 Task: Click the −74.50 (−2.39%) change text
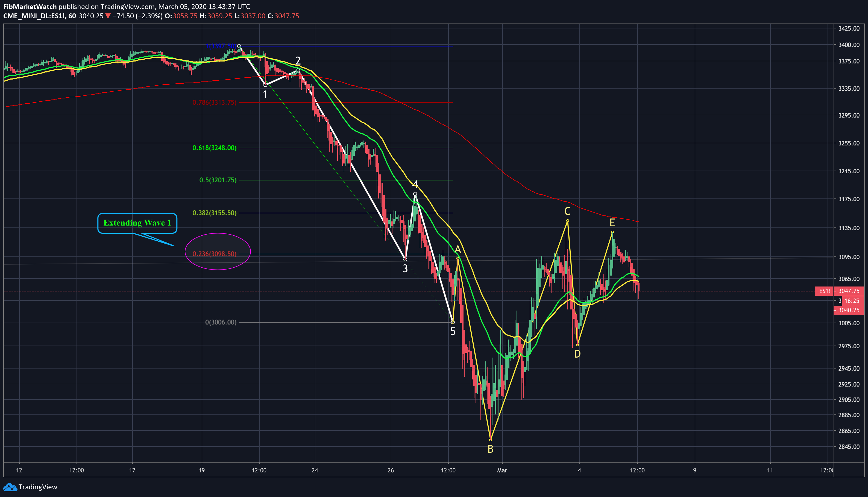(x=137, y=16)
